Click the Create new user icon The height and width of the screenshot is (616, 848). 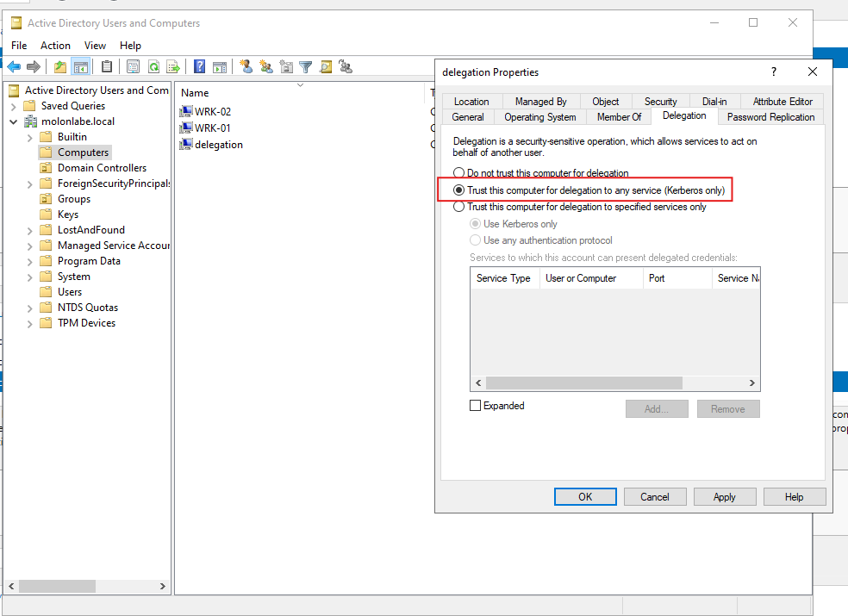[246, 66]
